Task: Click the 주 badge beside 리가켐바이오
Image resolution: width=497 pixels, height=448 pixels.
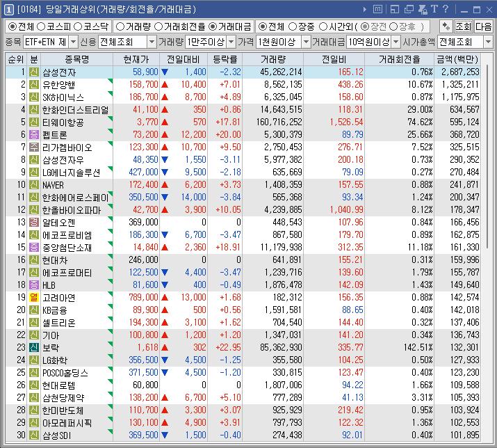Action: click(x=33, y=147)
